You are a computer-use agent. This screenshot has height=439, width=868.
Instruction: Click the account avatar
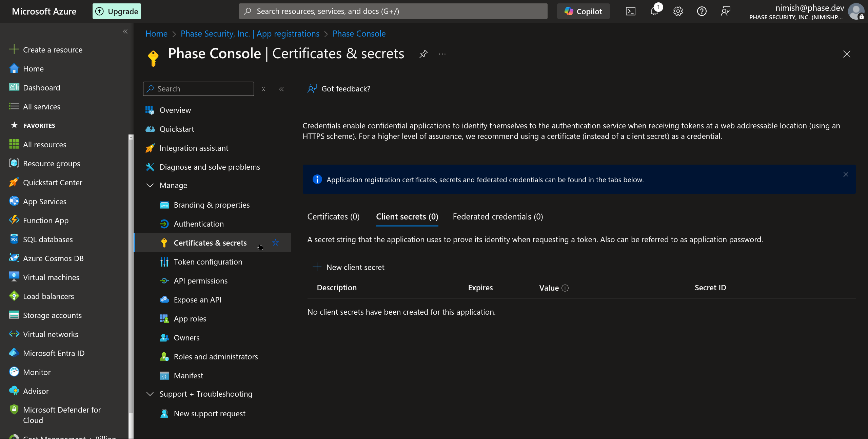856,11
